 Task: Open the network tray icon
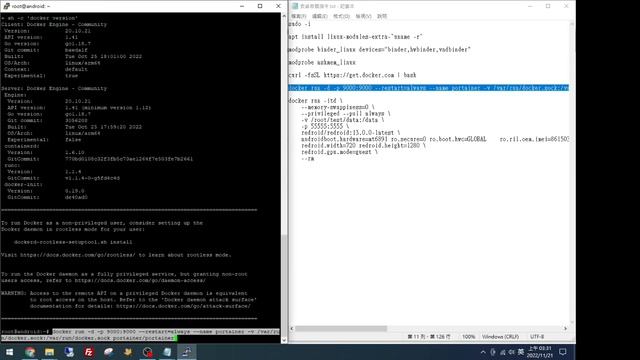coord(502,352)
